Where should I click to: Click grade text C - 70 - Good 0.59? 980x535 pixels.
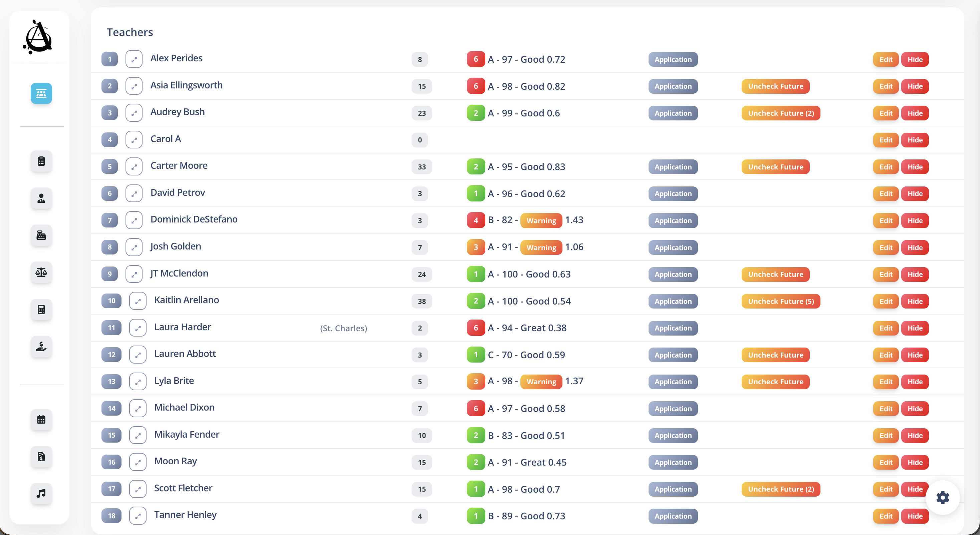point(526,355)
